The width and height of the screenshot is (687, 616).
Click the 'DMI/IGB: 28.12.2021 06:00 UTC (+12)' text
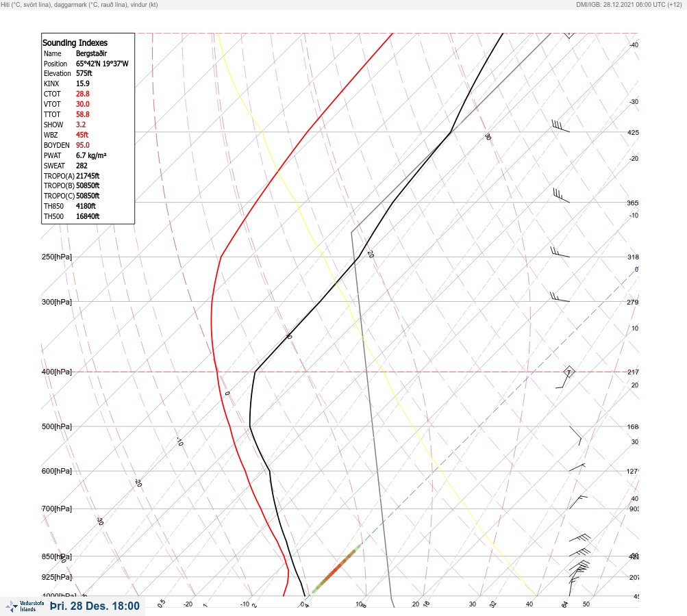(629, 4)
